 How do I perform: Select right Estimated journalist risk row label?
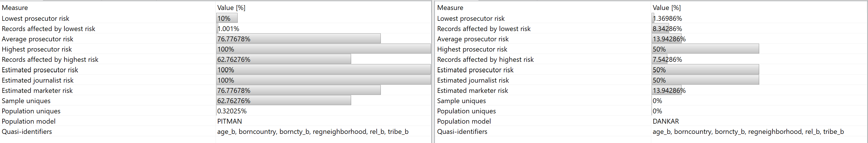click(473, 80)
